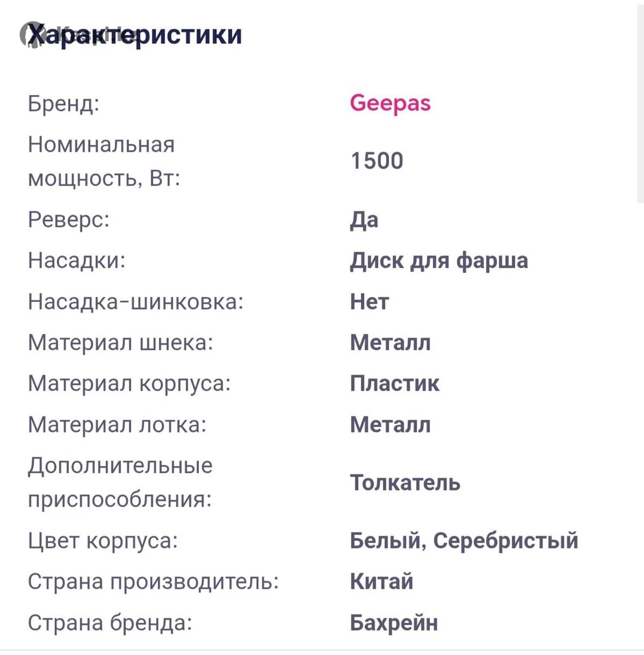Click the Материал шнека label
The width and height of the screenshot is (644, 655).
(120, 342)
